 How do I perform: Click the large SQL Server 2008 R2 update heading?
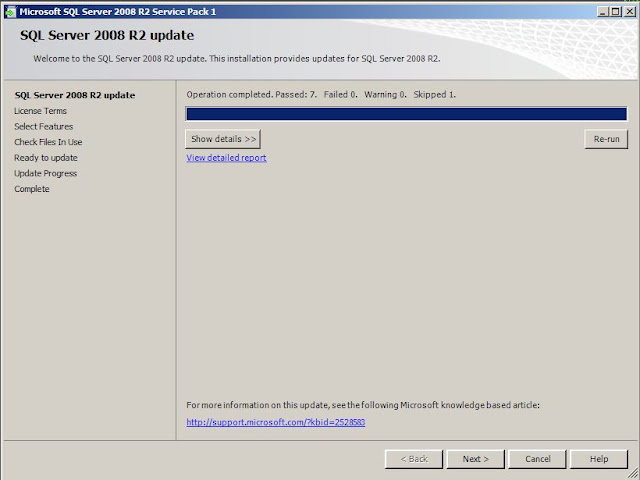tap(107, 35)
